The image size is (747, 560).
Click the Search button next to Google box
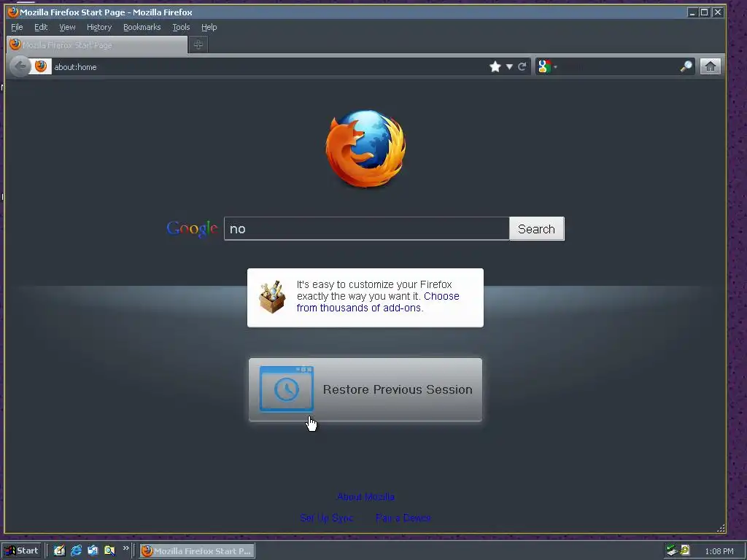[536, 228]
